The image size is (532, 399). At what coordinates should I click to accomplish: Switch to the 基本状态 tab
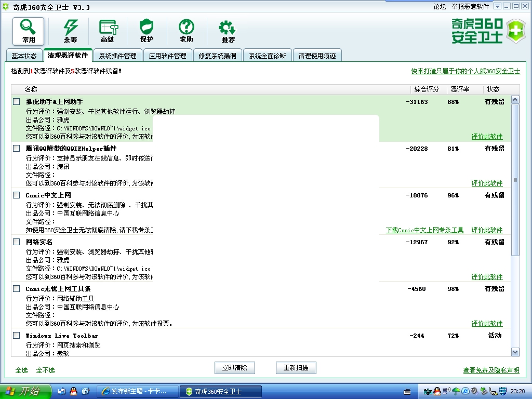pyautogui.click(x=24, y=56)
